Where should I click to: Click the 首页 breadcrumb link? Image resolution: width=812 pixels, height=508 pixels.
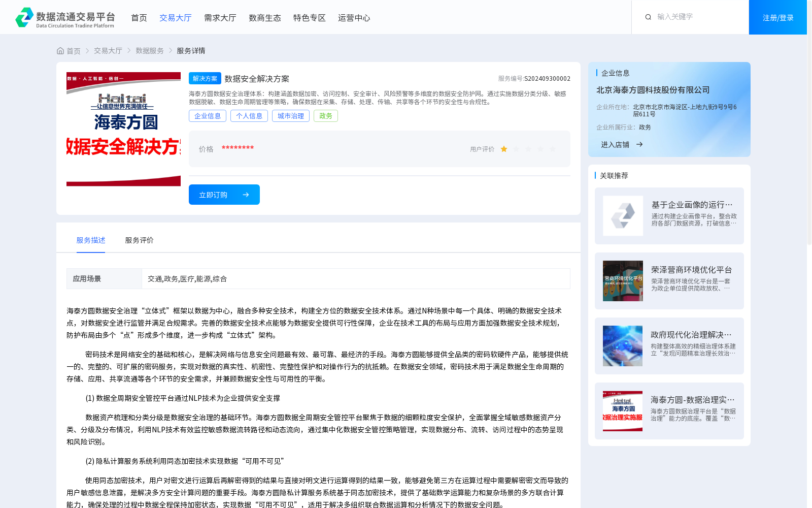[74, 51]
